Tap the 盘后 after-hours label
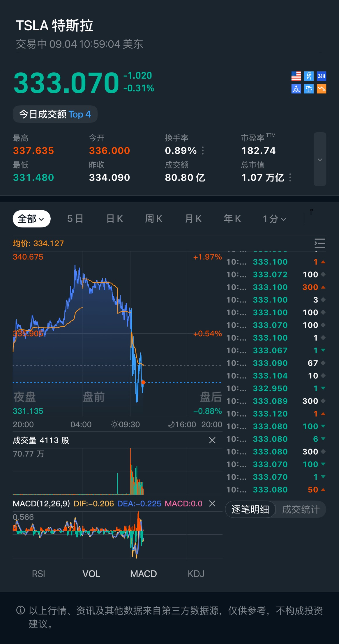This screenshot has width=339, height=644. click(211, 397)
